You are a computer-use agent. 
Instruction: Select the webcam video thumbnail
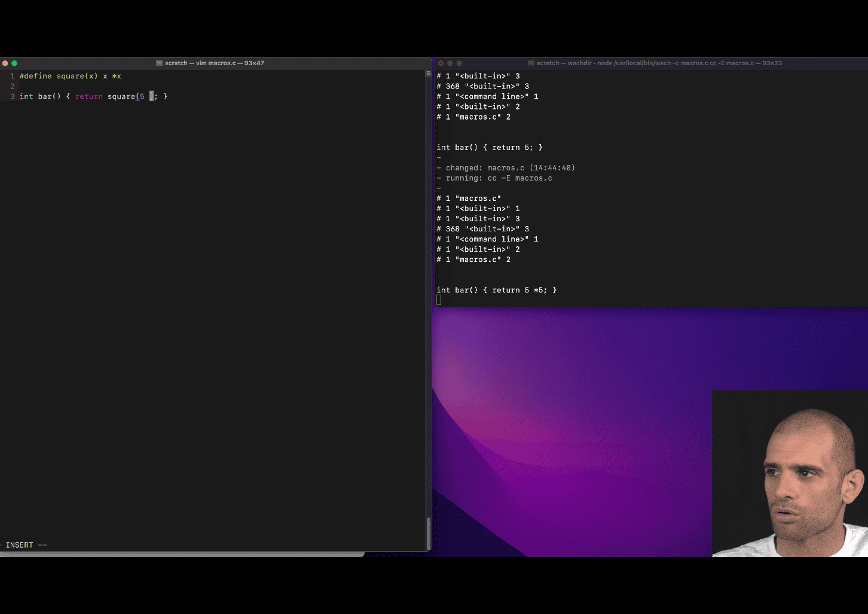coord(790,474)
